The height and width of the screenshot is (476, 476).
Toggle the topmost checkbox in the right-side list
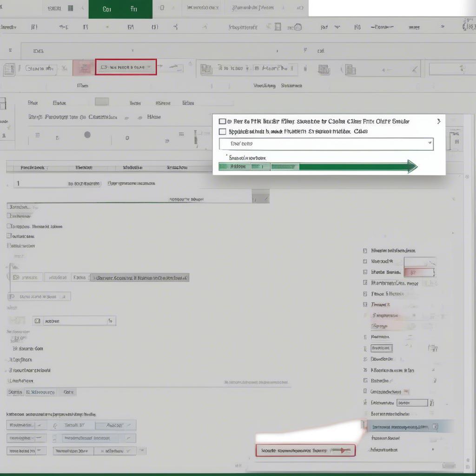[x=365, y=251]
